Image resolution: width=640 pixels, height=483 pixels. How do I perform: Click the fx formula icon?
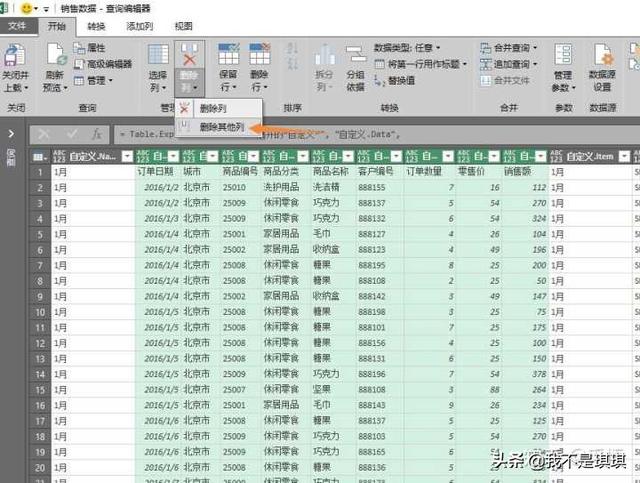click(x=96, y=134)
